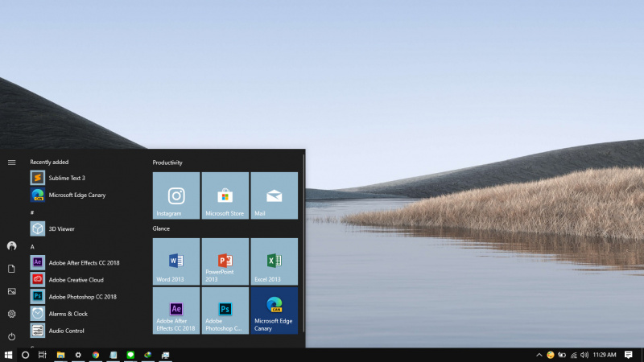This screenshot has height=362, width=644.
Task: Click the 'A' letter group header
Action: tap(32, 247)
